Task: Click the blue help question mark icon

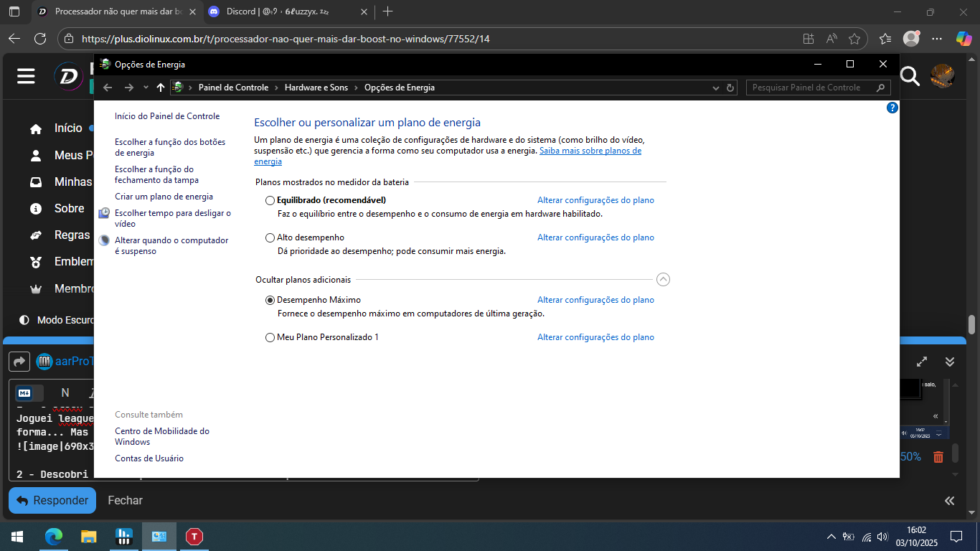Action: coord(892,108)
